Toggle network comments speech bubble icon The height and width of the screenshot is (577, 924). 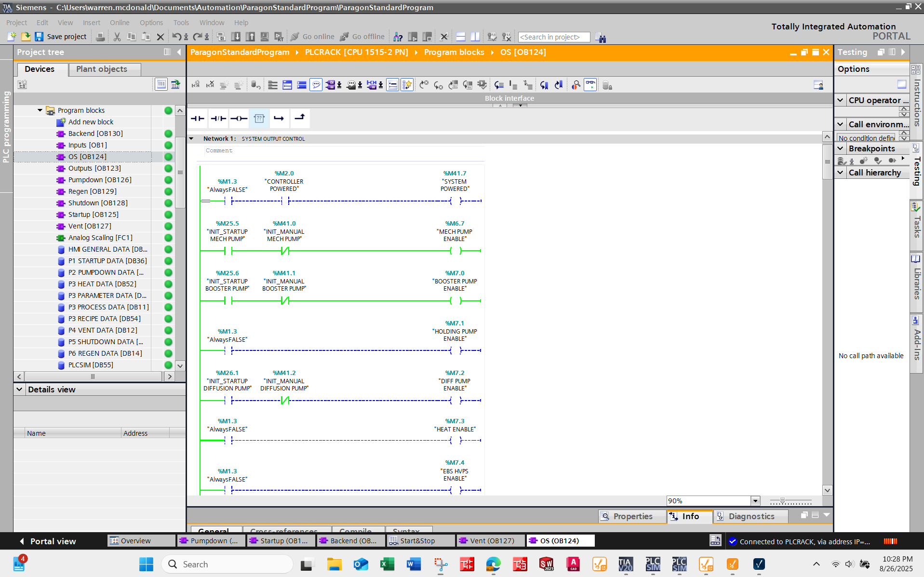point(316,85)
